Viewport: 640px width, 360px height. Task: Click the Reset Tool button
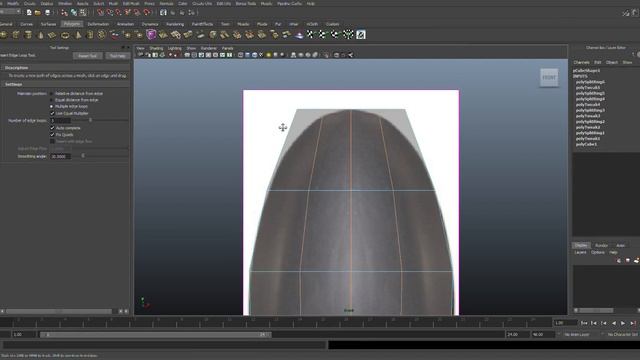pyautogui.click(x=87, y=56)
